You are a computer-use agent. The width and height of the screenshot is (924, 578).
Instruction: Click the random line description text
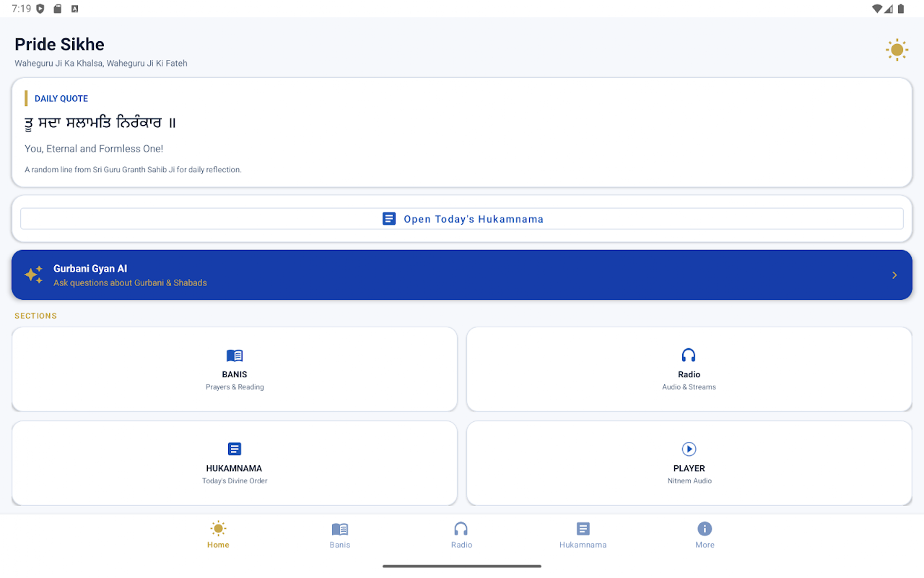(133, 170)
